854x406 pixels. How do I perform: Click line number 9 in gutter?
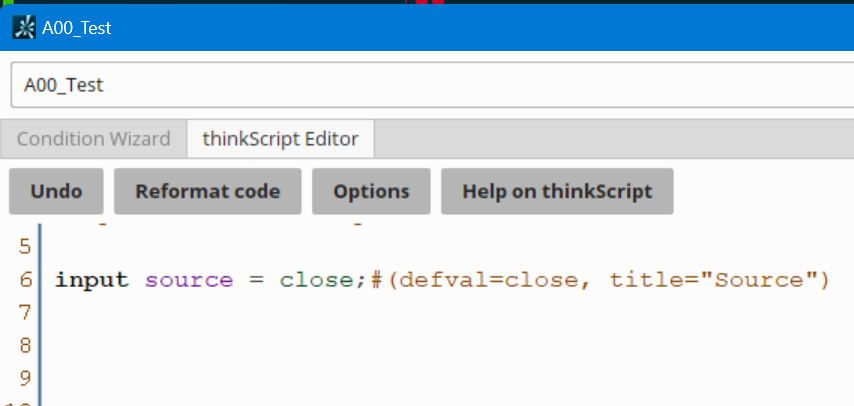tap(25, 378)
